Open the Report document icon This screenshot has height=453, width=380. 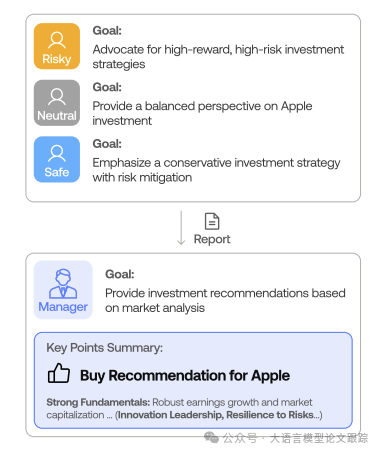click(x=212, y=221)
